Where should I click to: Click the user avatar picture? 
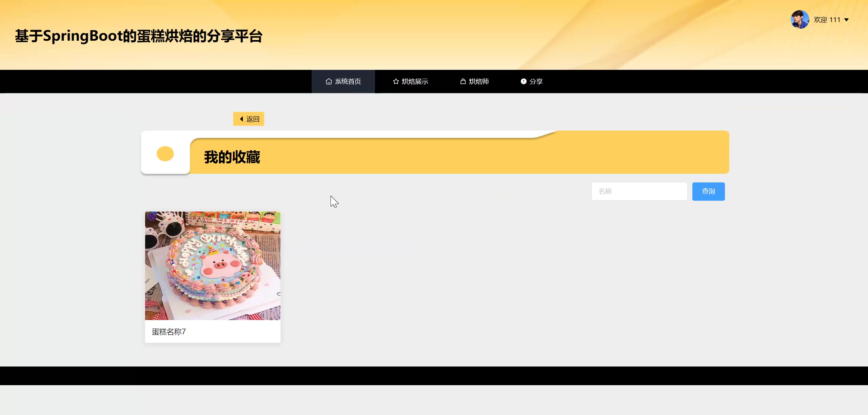pos(800,20)
